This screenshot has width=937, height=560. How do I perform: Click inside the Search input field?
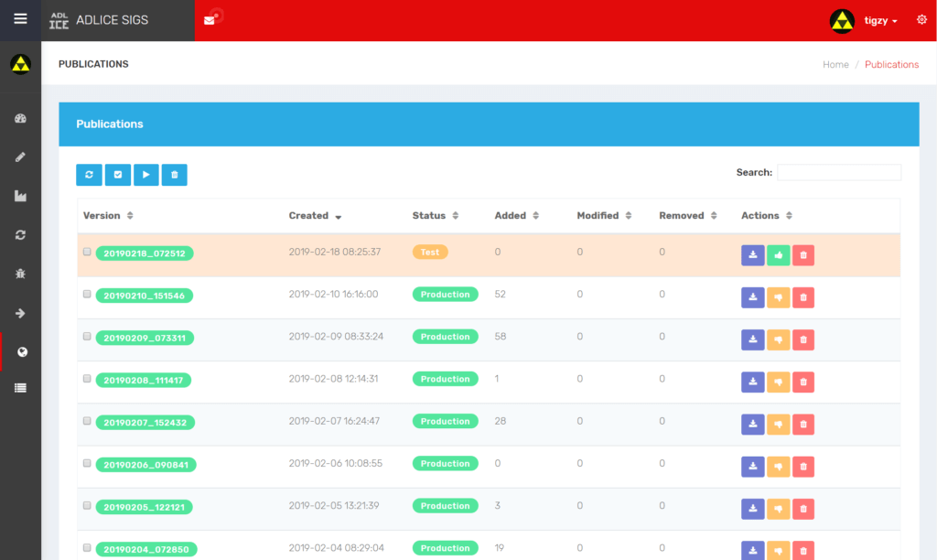pos(838,172)
